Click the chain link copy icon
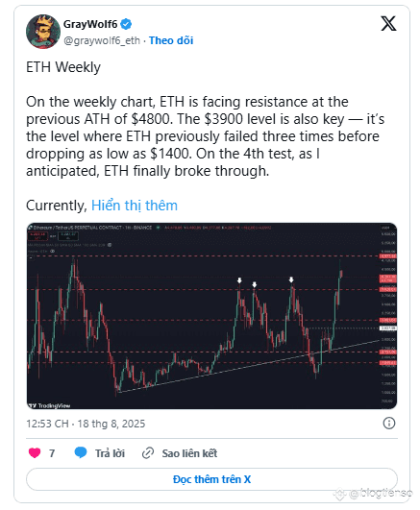This screenshot has height=510, width=420. (148, 452)
